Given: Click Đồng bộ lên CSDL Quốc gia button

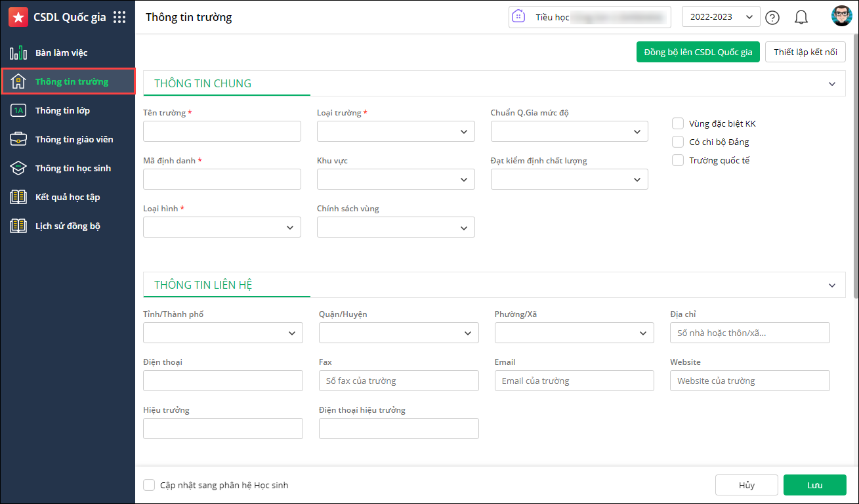Looking at the screenshot, I should (698, 52).
